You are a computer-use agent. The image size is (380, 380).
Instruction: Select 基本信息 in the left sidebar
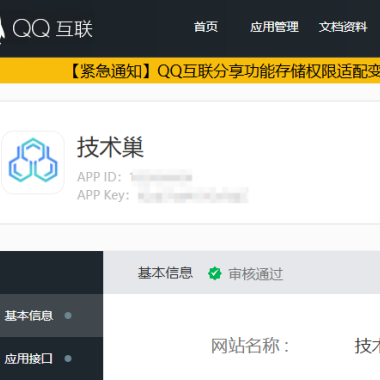51,315
